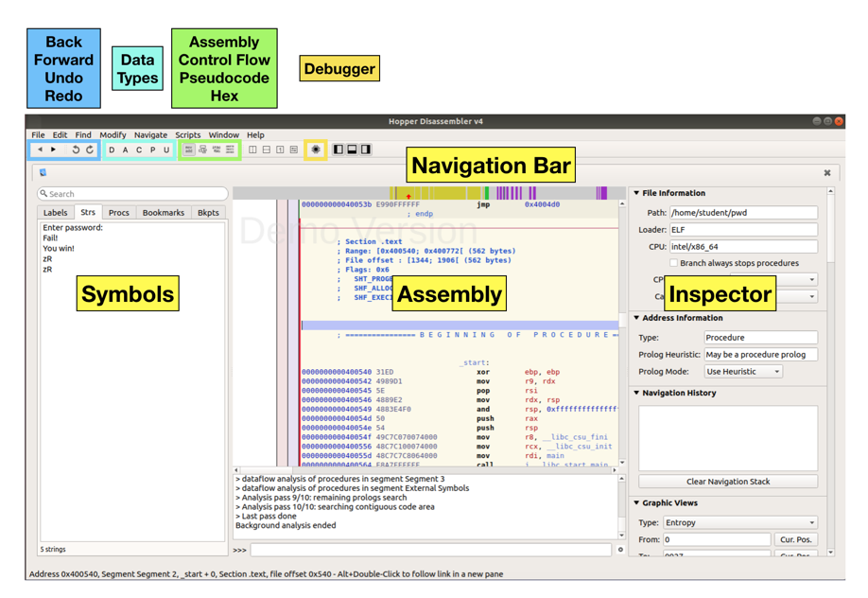Select the single pane layout icon
Viewport: 868px width, 598px height.
pyautogui.click(x=280, y=149)
